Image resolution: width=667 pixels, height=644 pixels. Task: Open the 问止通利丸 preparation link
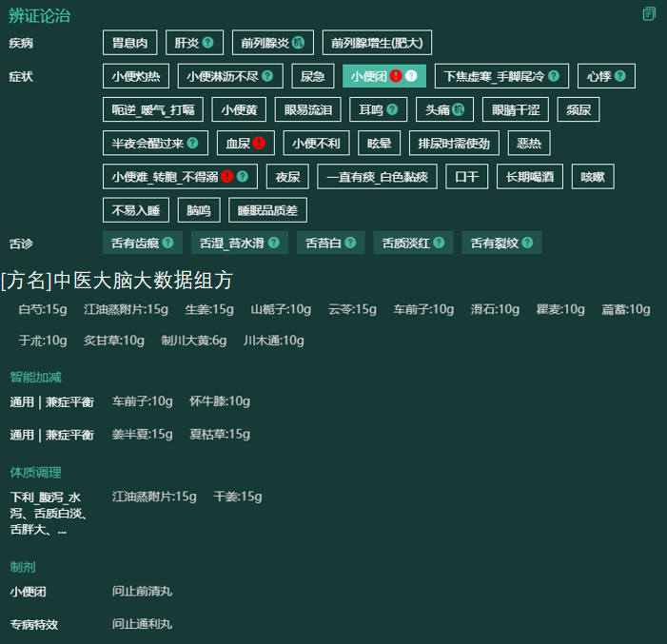[142, 624]
